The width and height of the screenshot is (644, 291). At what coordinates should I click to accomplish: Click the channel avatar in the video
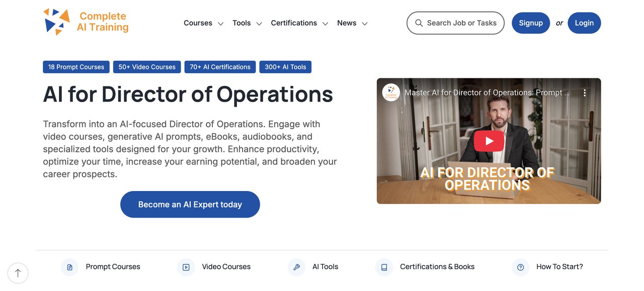391,92
